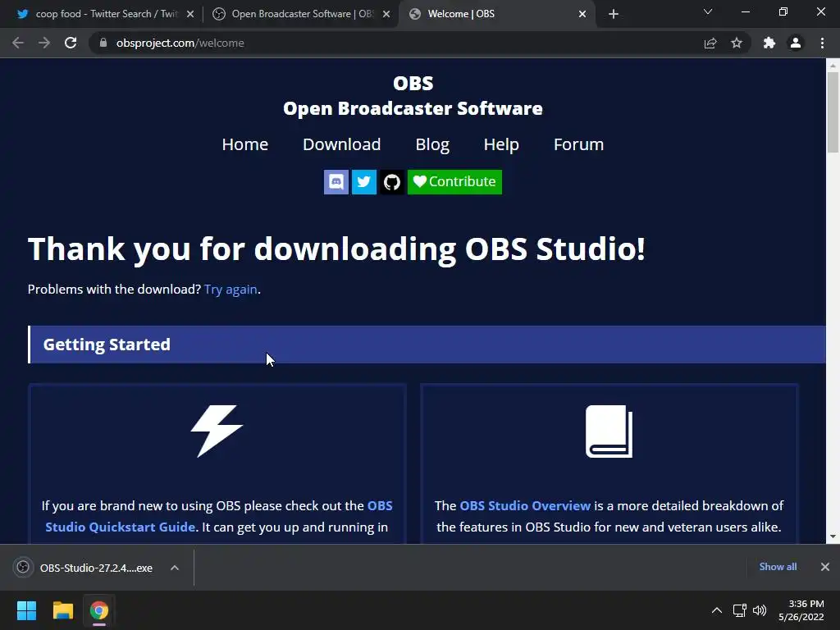The height and width of the screenshot is (630, 840).
Task: Bookmark this page with the star
Action: (x=737, y=43)
